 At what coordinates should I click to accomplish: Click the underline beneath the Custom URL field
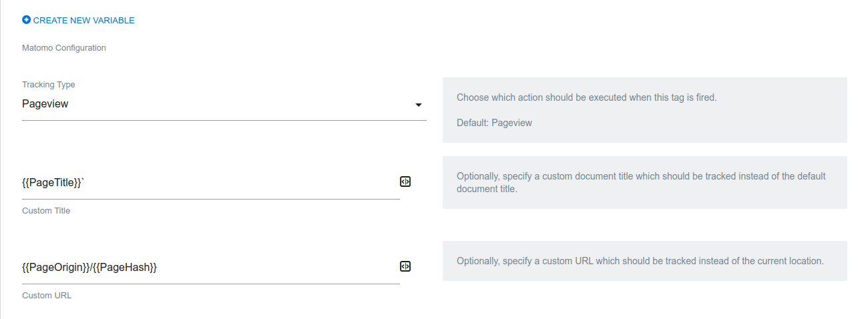210,284
